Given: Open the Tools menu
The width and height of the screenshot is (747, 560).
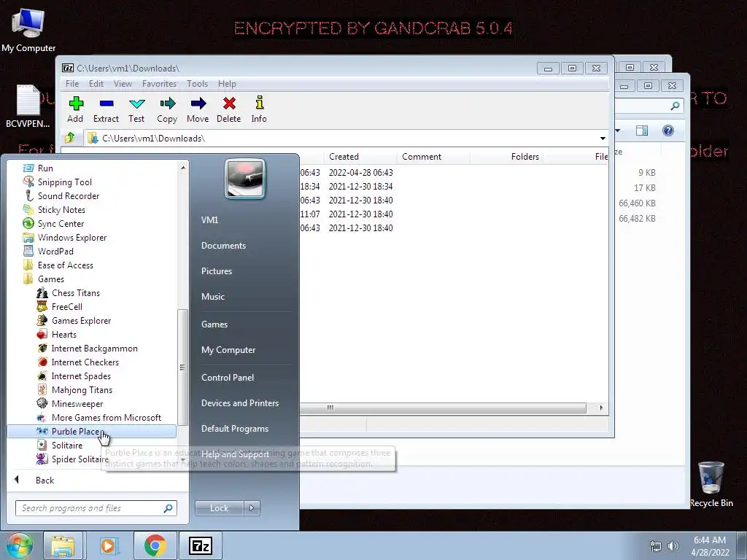Looking at the screenshot, I should click(x=197, y=84).
